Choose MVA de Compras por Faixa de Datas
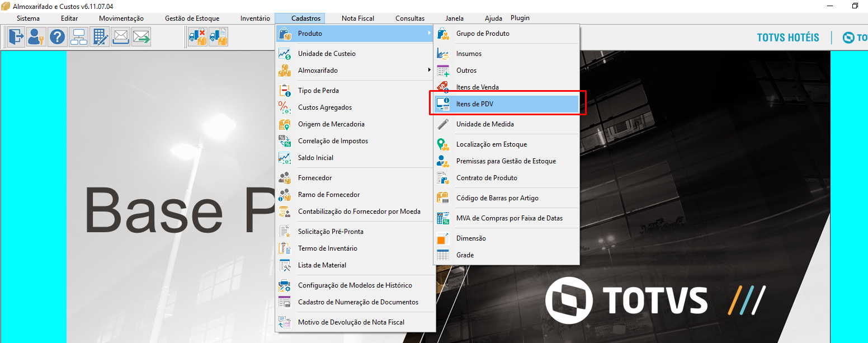 (x=507, y=218)
